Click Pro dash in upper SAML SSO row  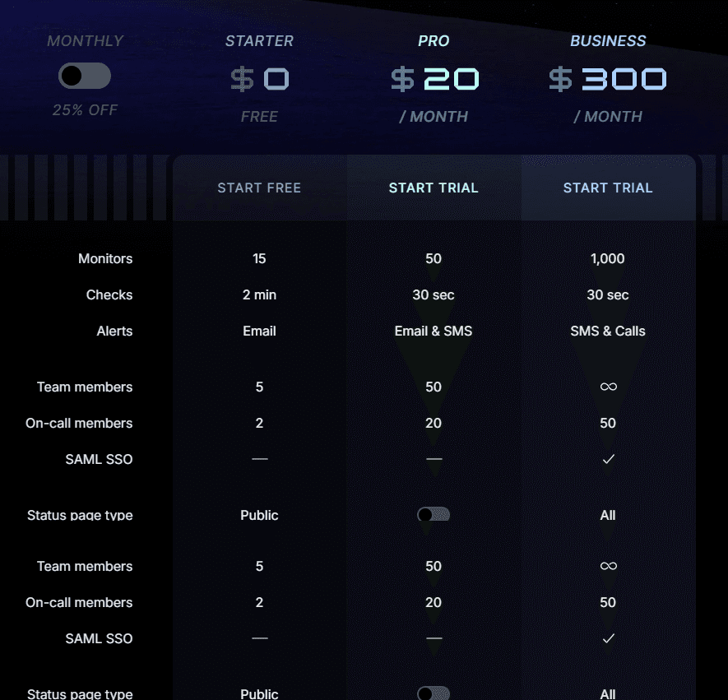tap(434, 459)
